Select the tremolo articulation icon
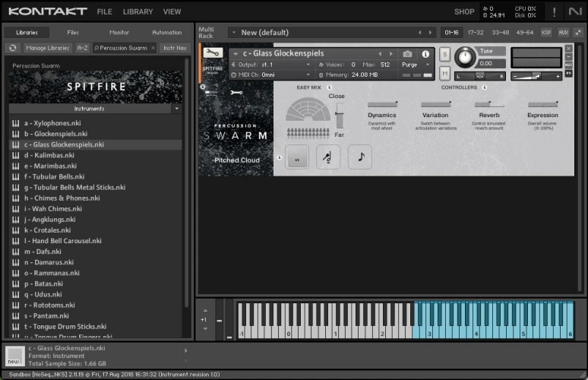588x380 pixels. pyautogui.click(x=328, y=157)
